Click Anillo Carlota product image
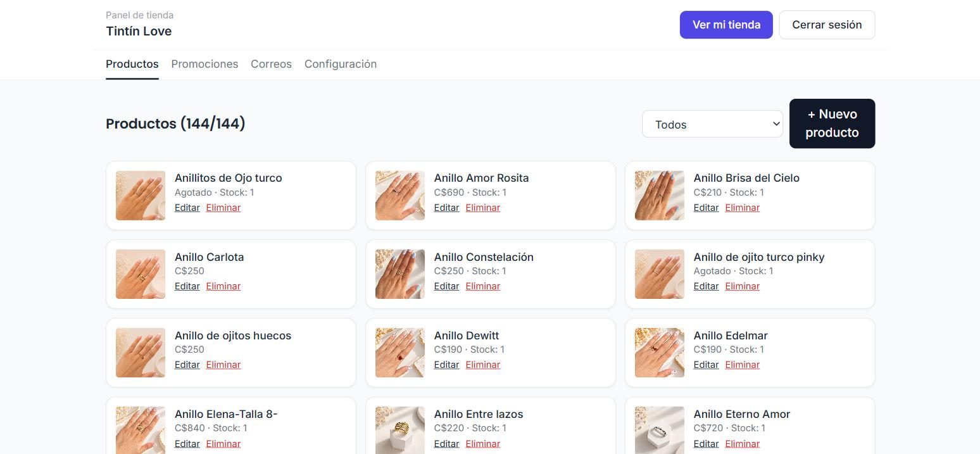Viewport: 980px width, 454px height. (141, 274)
